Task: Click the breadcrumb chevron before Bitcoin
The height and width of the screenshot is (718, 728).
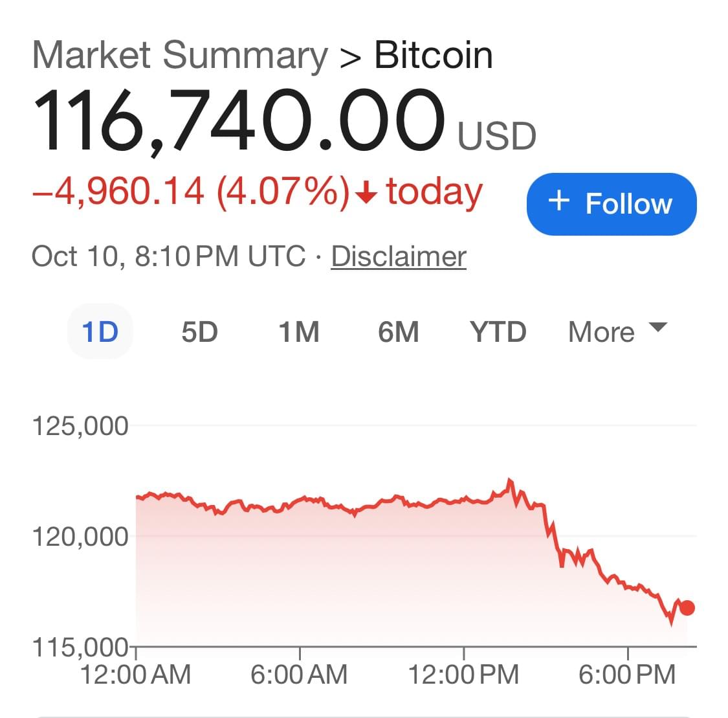Action: [x=351, y=58]
